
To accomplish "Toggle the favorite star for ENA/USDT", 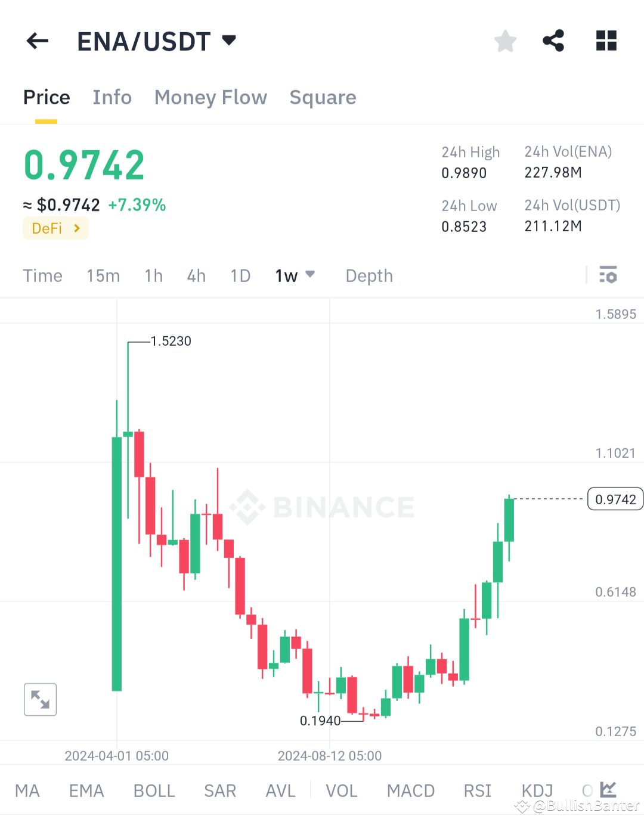I will (505, 41).
